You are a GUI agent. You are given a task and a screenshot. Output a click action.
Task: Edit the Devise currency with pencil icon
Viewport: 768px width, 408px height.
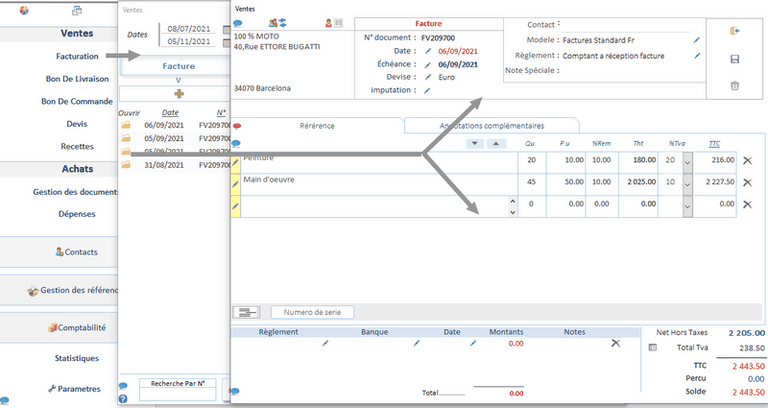[428, 77]
